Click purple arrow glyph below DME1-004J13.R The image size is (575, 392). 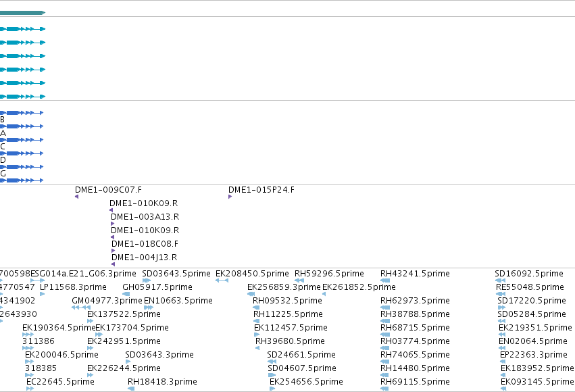(113, 264)
